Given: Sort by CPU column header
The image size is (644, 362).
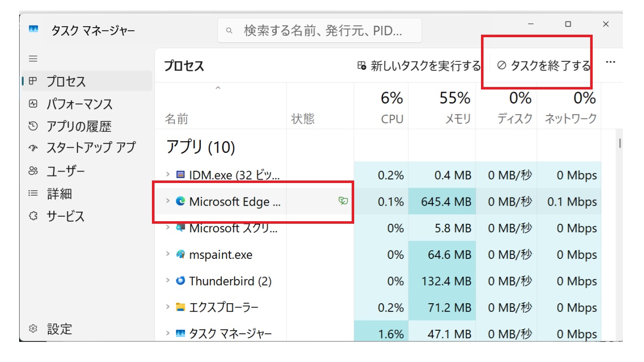Looking at the screenshot, I should (381, 106).
